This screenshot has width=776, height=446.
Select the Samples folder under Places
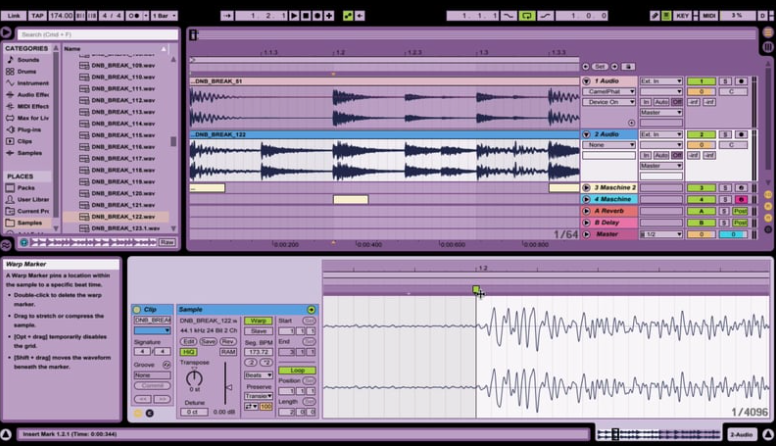point(29,223)
